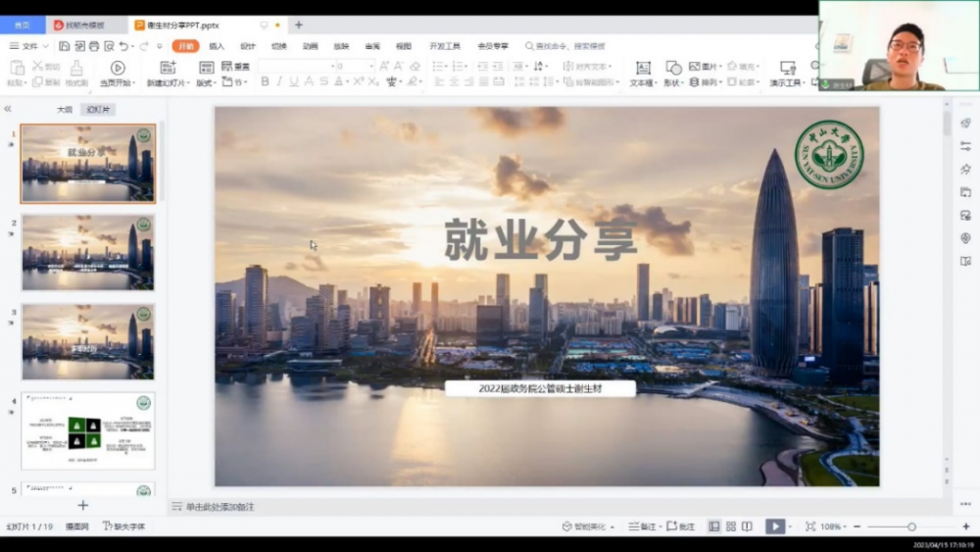Viewport: 980px width, 552px height.
Task: Select slide 4 thumbnail in panel
Action: pyautogui.click(x=88, y=431)
